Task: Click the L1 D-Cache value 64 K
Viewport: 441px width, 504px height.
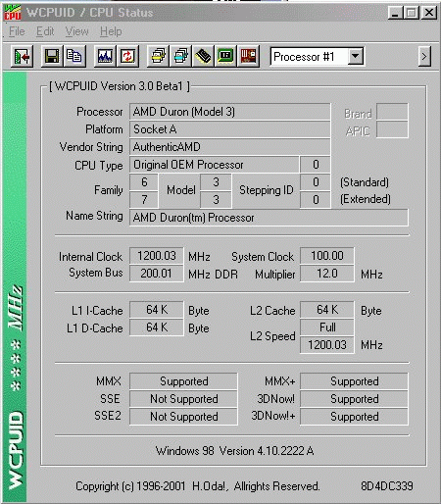Action: tap(157, 328)
